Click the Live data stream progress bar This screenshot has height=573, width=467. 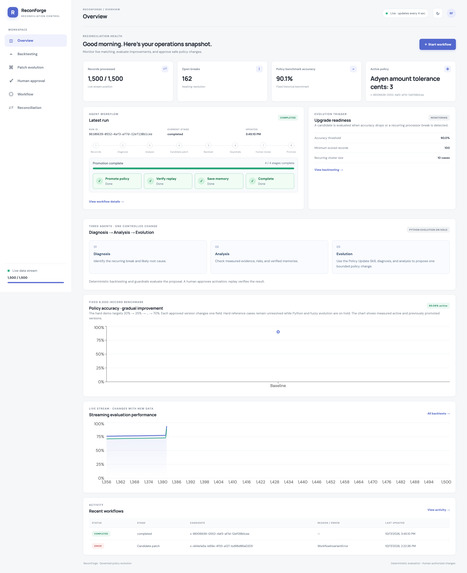coord(36,282)
